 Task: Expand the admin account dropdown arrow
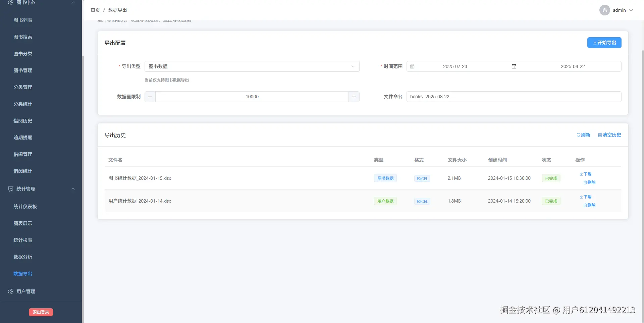click(631, 10)
